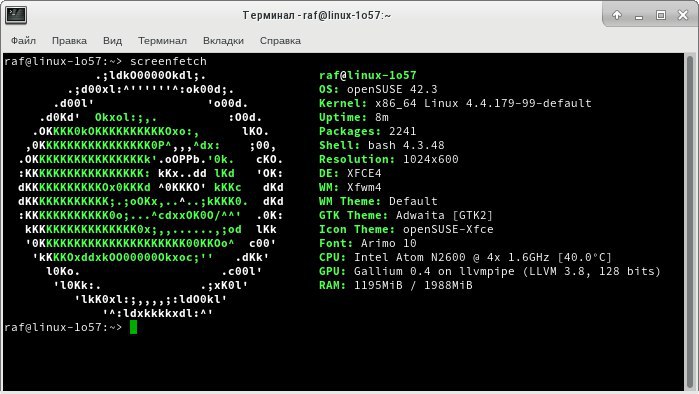Viewport: 699px width, 394px height.
Task: Click the window title 'Терминал - raf@linux-1o57:~'
Action: (x=317, y=16)
